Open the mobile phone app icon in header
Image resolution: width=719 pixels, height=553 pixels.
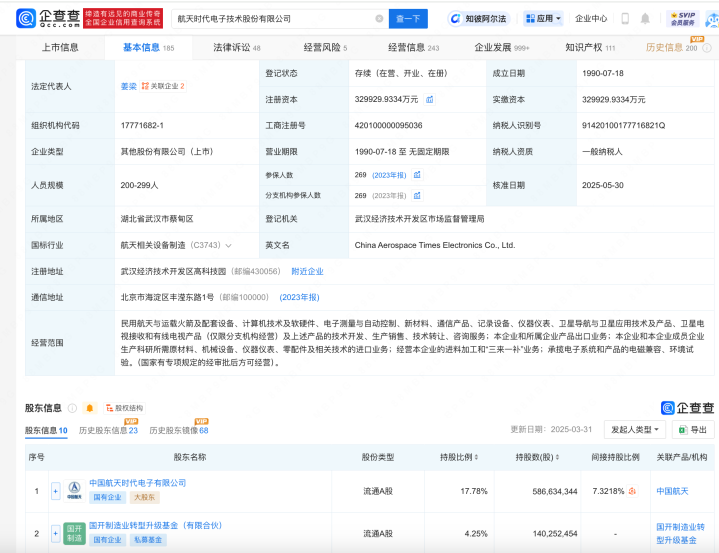tap(625, 19)
